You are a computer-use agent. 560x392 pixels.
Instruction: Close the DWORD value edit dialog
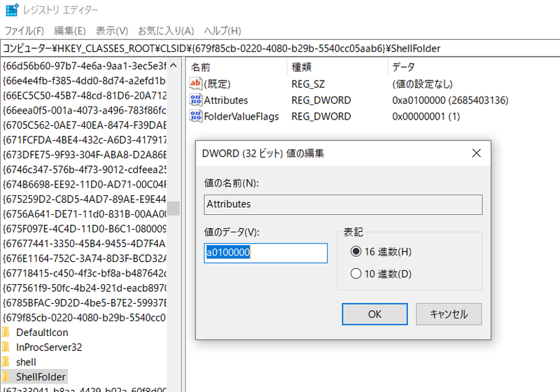pos(476,153)
